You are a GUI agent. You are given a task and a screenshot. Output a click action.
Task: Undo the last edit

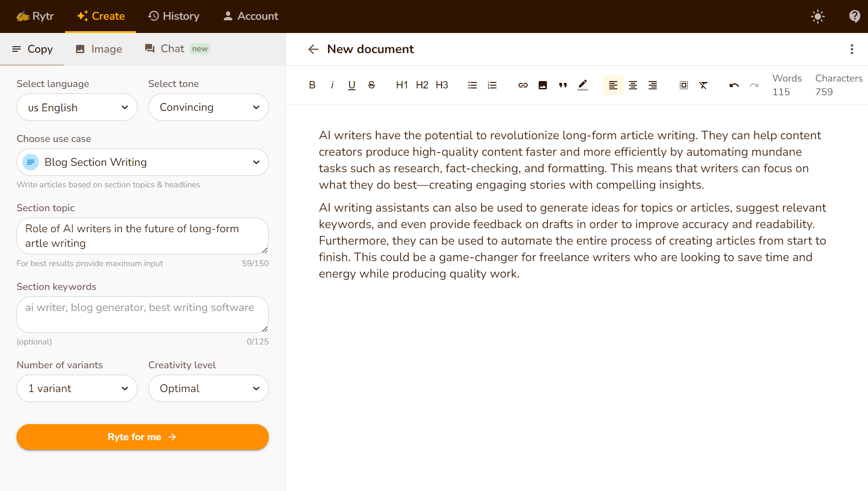tap(734, 85)
